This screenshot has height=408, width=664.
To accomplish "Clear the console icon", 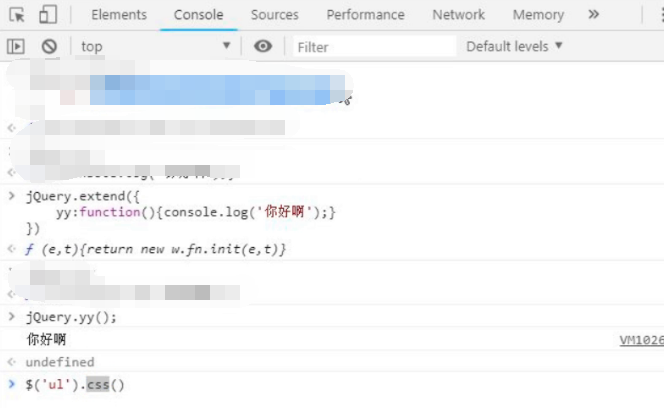I will (x=49, y=46).
